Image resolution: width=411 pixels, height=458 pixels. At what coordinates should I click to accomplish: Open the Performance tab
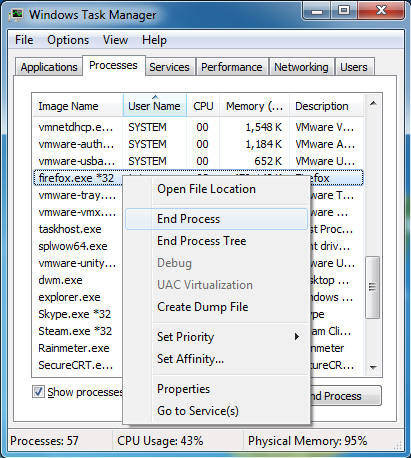coord(232,67)
